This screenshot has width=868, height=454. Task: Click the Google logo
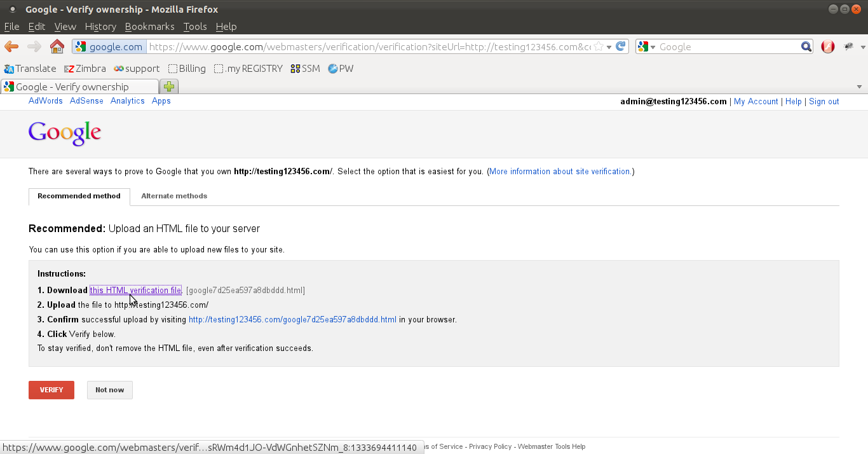click(x=65, y=133)
